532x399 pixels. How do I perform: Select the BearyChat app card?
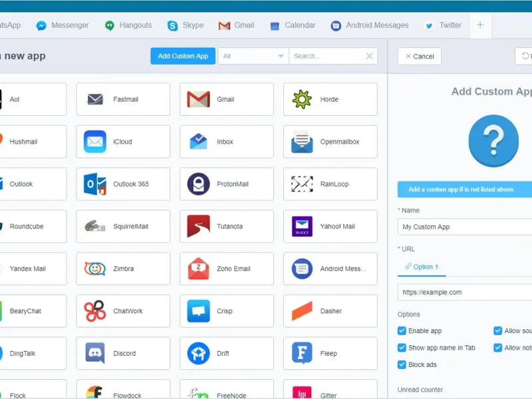[33, 311]
